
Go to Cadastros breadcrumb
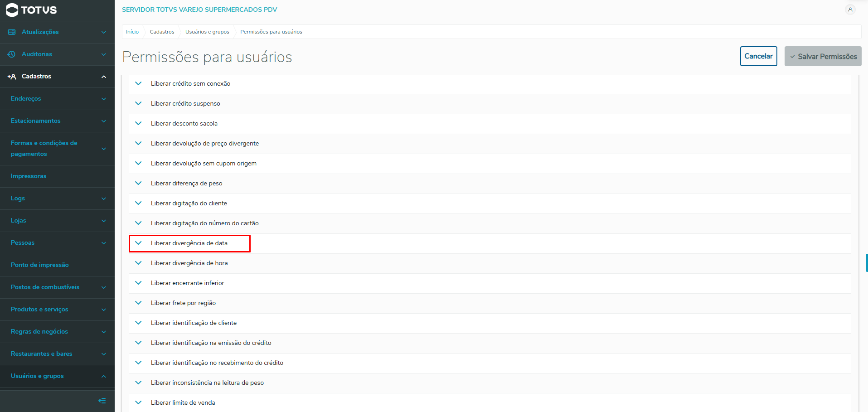coord(162,32)
